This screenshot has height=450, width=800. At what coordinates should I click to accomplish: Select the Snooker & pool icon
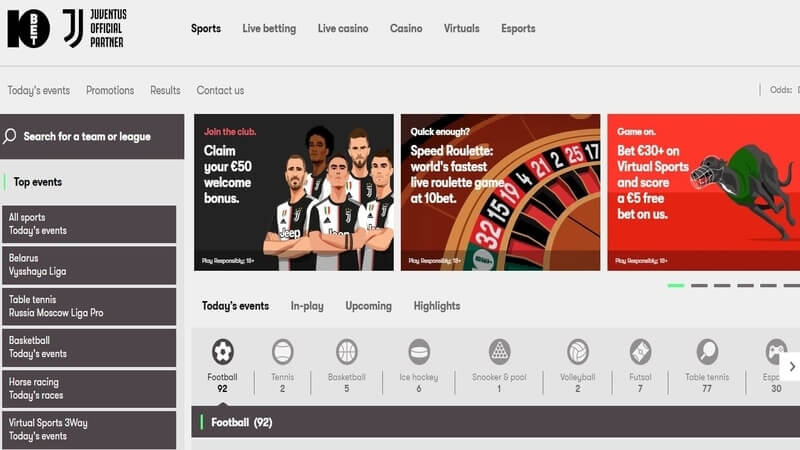coord(499,352)
